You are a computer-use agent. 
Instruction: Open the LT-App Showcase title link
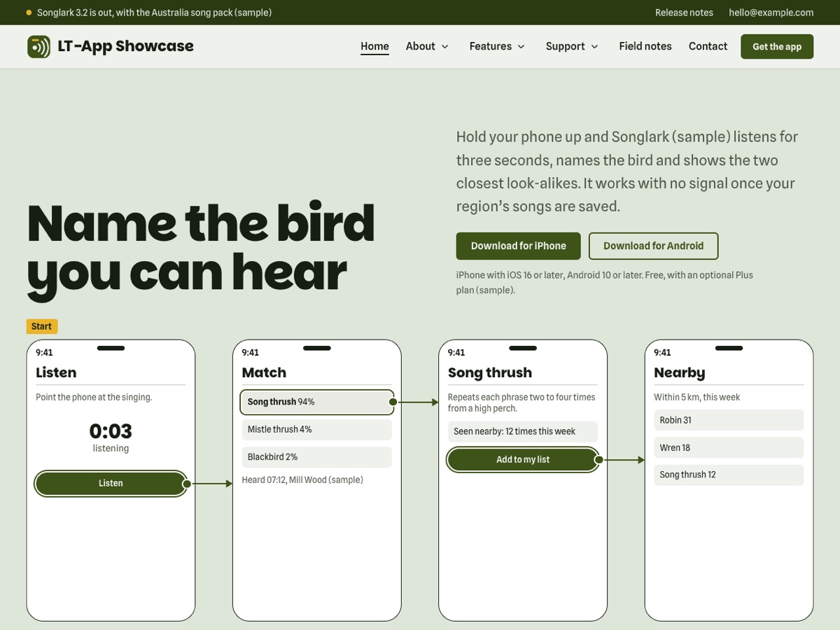click(x=126, y=46)
